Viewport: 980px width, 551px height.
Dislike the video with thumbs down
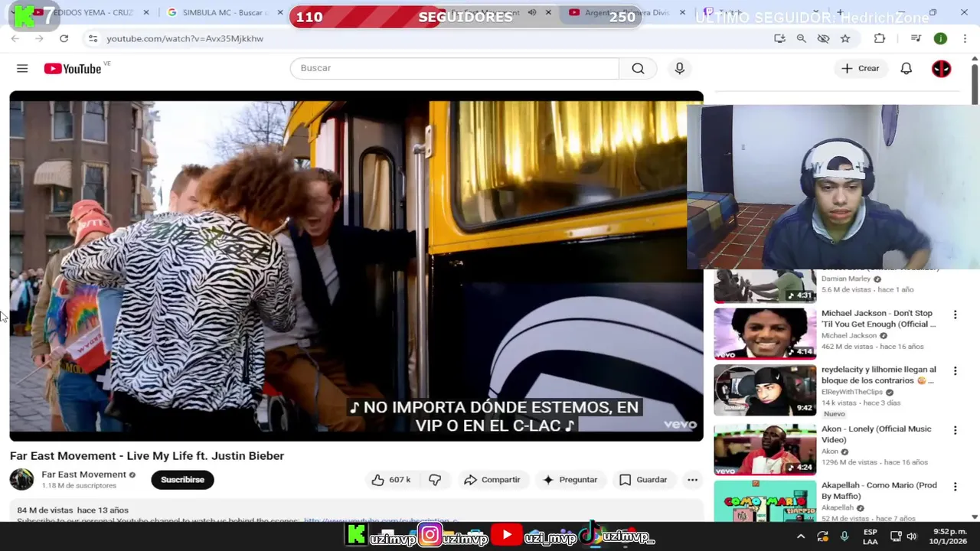click(x=435, y=480)
